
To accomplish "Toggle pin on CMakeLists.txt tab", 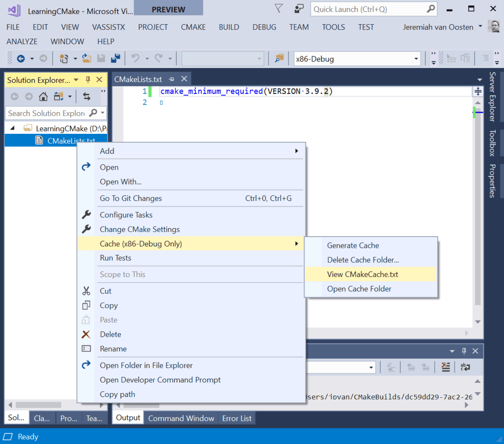I will 172,79.
